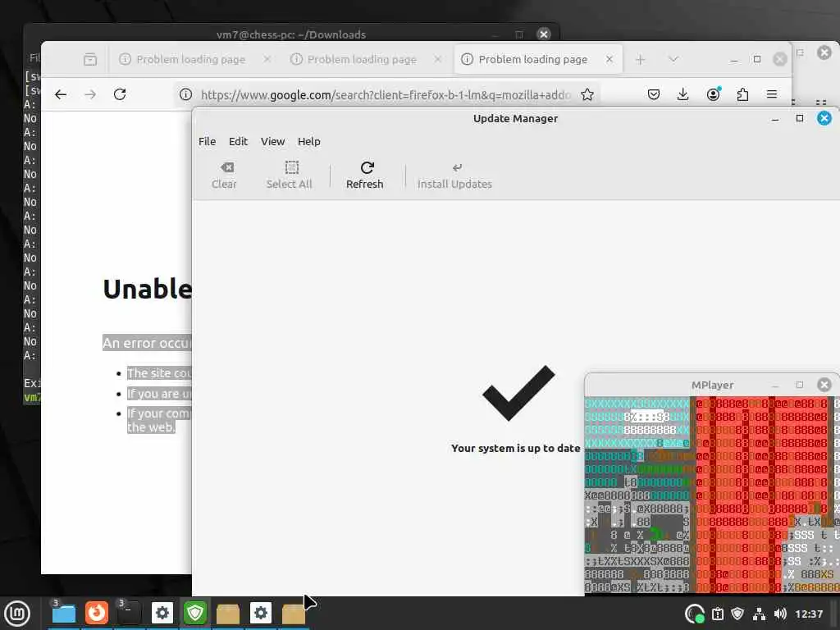Open the Firefox account icon

(713, 95)
